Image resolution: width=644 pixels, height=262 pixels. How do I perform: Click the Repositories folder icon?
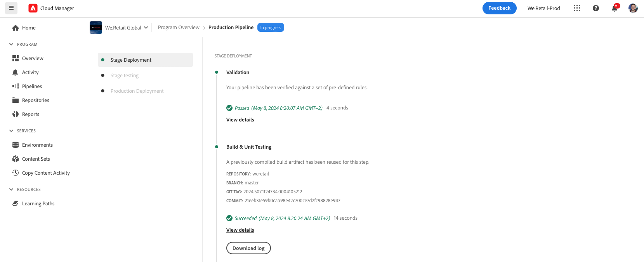[x=16, y=100]
